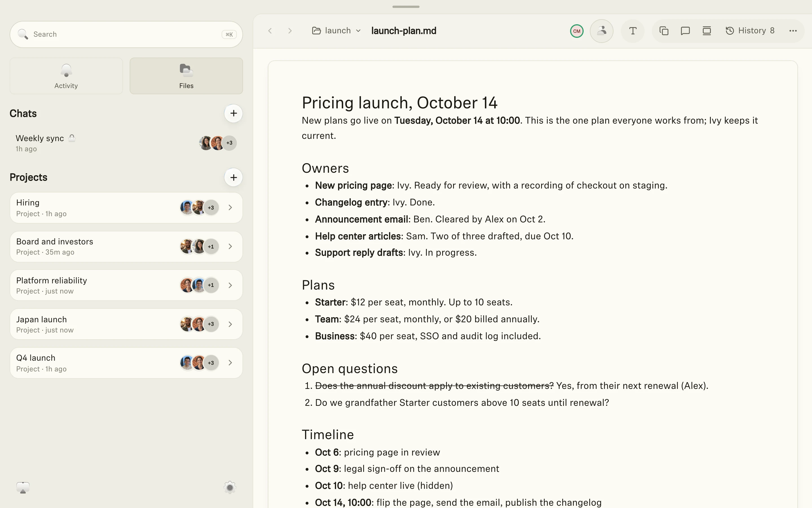
Task: Click the Starter plan bullet line
Action: (x=413, y=302)
